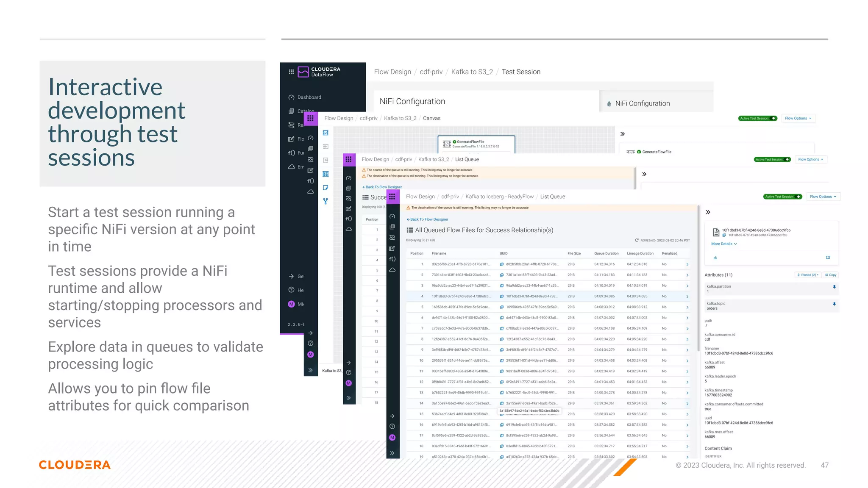Open ReadyFlows icon in Iceberg List Queue sidebar
Viewport: 868px width, 488px height.
pos(392,238)
